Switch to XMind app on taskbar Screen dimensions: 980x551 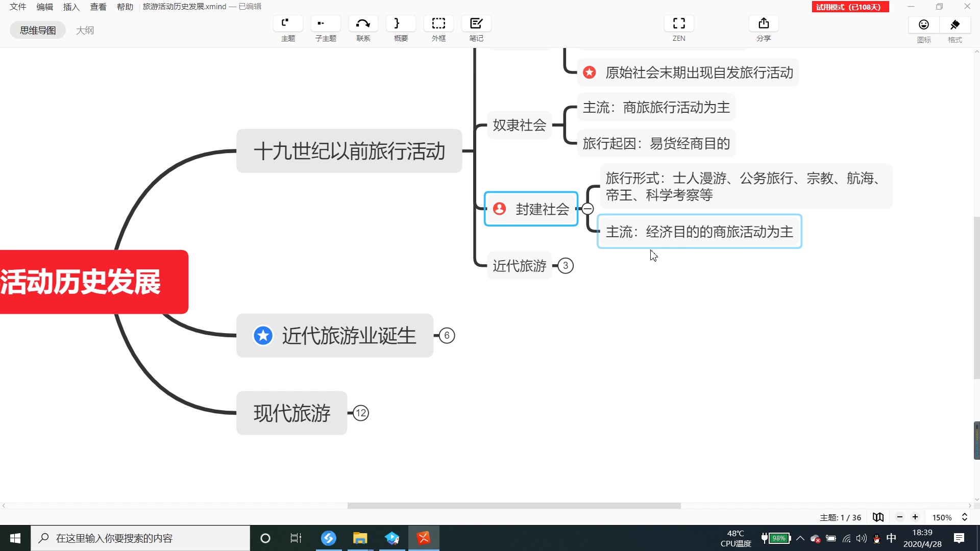tap(424, 538)
